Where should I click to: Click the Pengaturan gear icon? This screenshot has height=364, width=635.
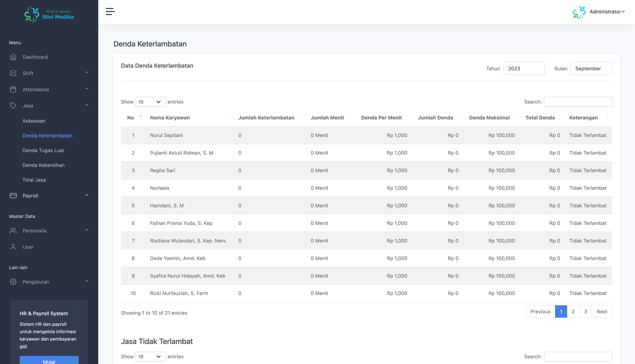click(13, 282)
